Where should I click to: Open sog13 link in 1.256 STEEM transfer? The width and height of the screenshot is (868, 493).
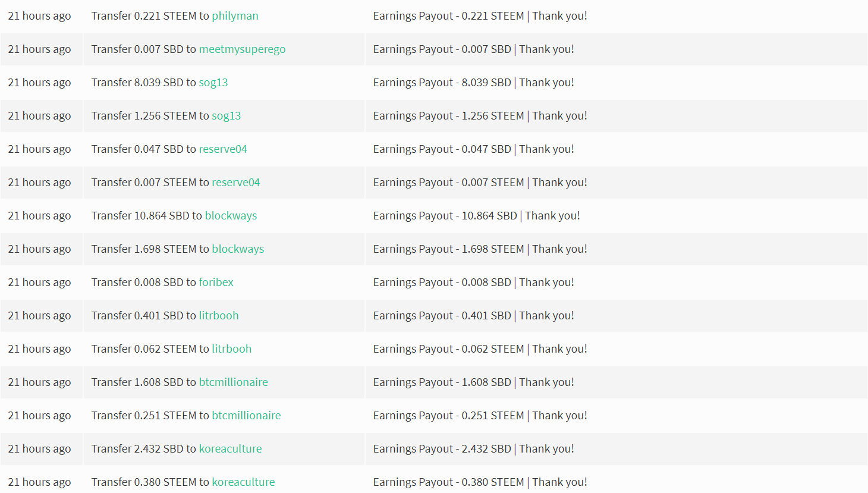click(x=227, y=116)
